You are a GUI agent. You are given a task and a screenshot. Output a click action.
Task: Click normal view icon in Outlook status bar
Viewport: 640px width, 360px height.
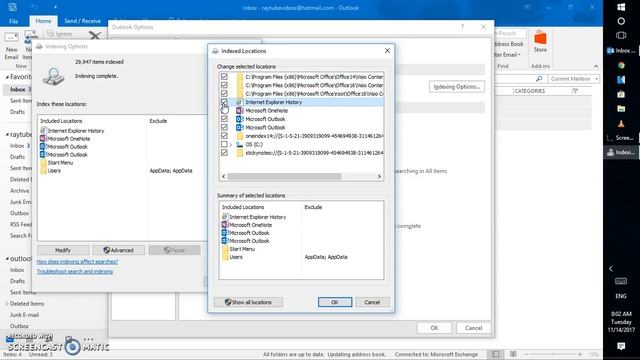(x=495, y=354)
